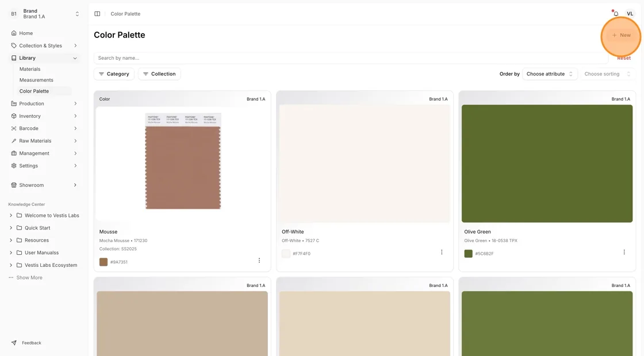The height and width of the screenshot is (356, 644).
Task: Expand Vestis Labs Ecosystem tree arrow
Action: coord(11,265)
